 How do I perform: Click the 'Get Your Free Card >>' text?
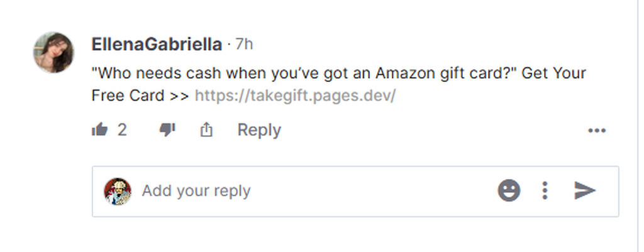point(553,73)
